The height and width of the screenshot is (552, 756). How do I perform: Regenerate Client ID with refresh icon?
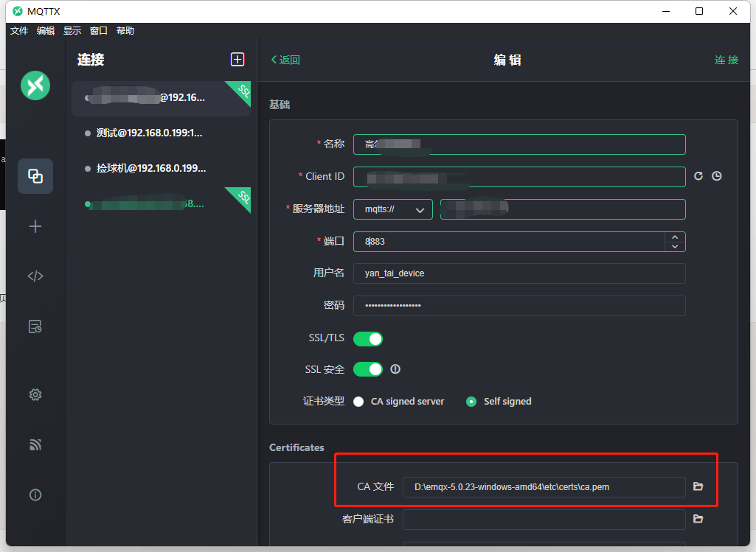pos(698,177)
